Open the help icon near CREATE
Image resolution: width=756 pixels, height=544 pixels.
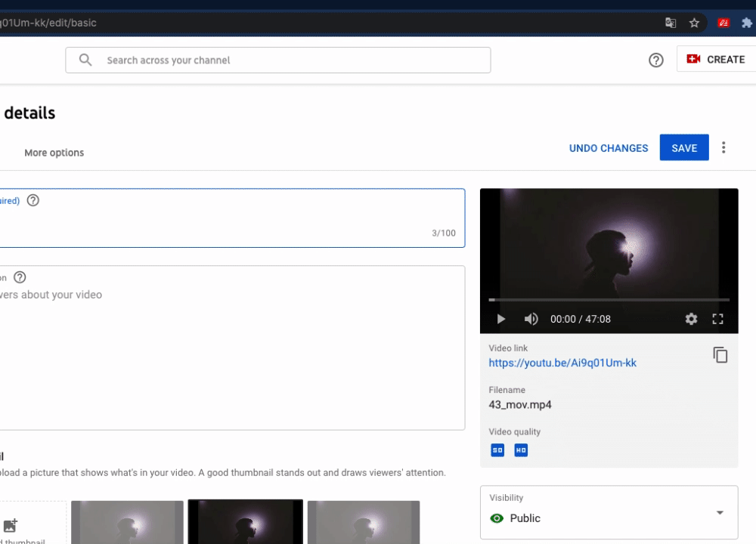pos(656,60)
